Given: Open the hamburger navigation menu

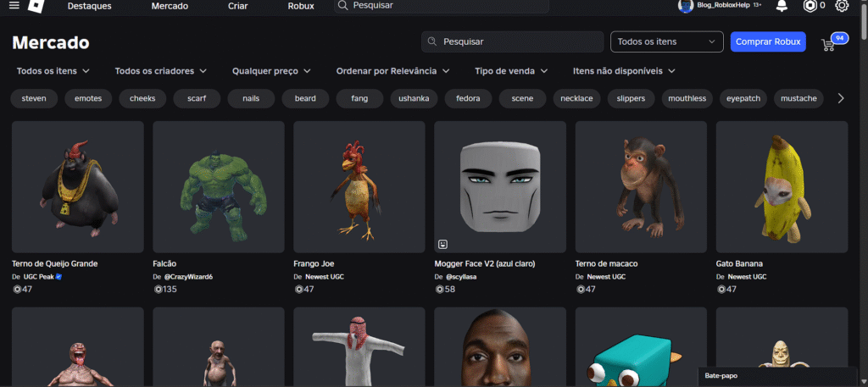Looking at the screenshot, I should pos(14,6).
